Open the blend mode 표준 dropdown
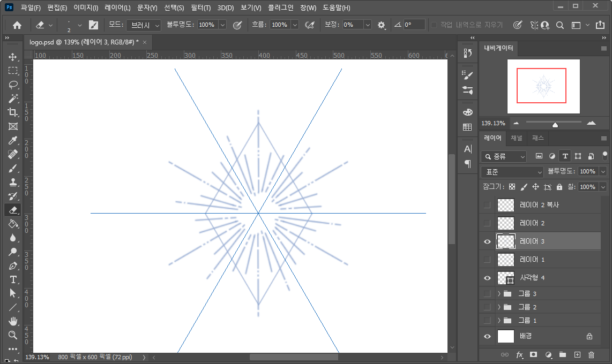Viewport: 612px width, 364px height. (x=512, y=172)
